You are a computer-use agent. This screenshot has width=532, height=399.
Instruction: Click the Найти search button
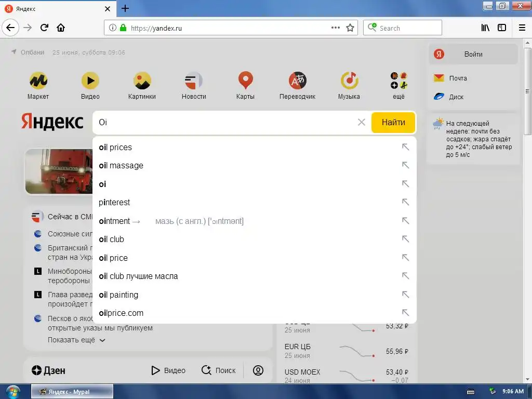click(x=393, y=123)
